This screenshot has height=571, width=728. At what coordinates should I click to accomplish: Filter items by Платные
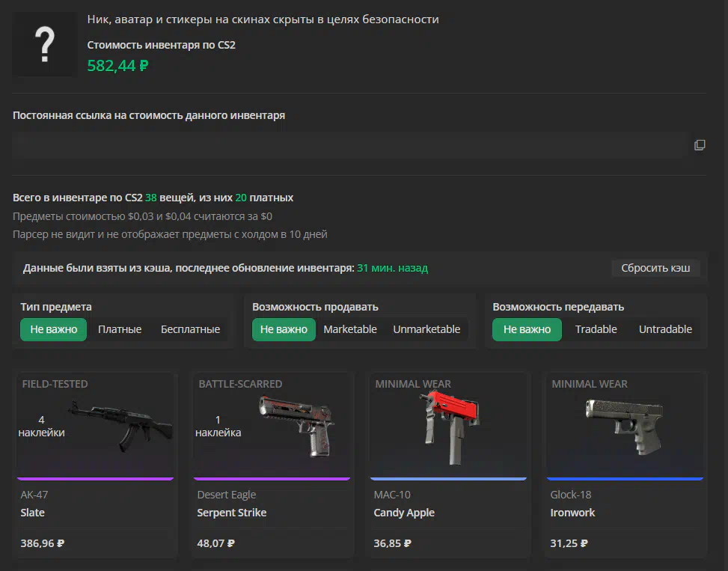point(120,329)
